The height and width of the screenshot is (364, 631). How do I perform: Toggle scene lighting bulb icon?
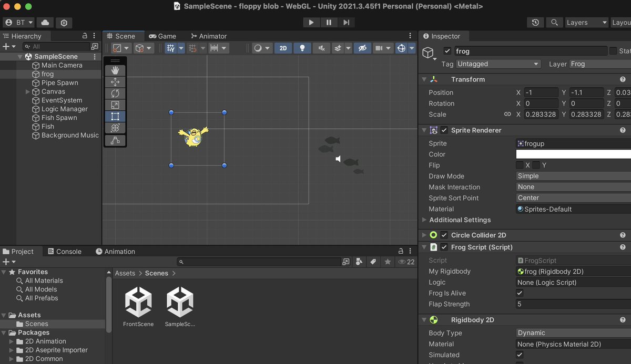coord(302,48)
